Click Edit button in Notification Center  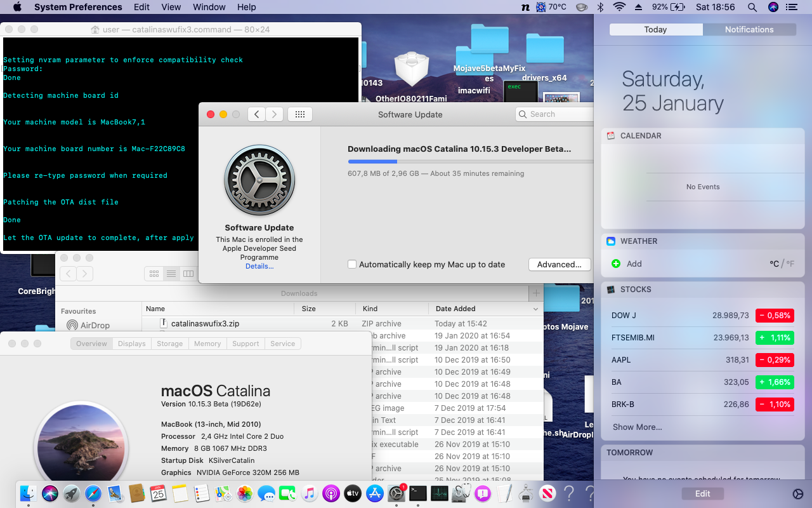[702, 493]
